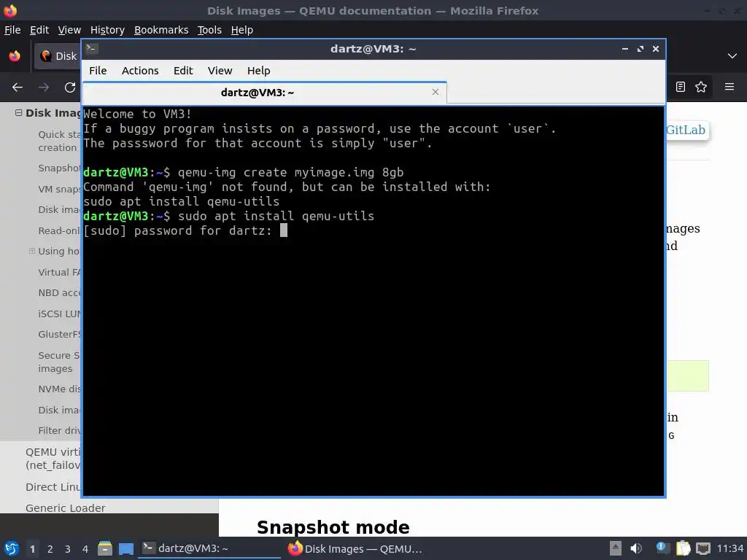Open Firefox History menu
The height and width of the screenshot is (560, 747).
107,30
